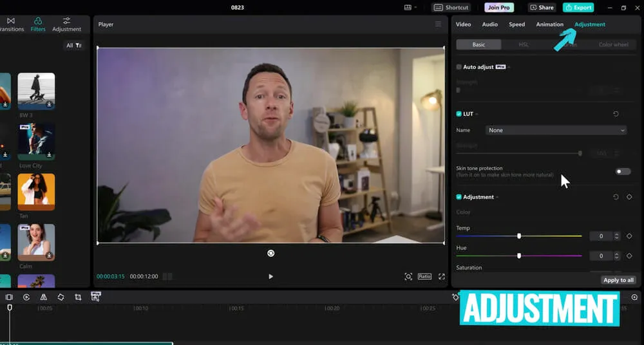This screenshot has width=644, height=345.
Task: Click the rotate icon in timeline toolbar
Action: pos(61,297)
